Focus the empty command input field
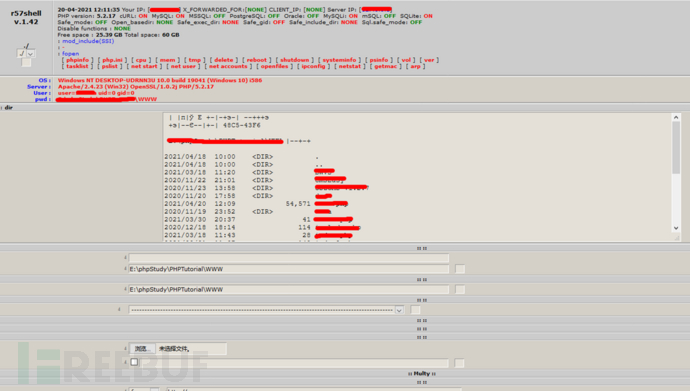 click(x=289, y=258)
